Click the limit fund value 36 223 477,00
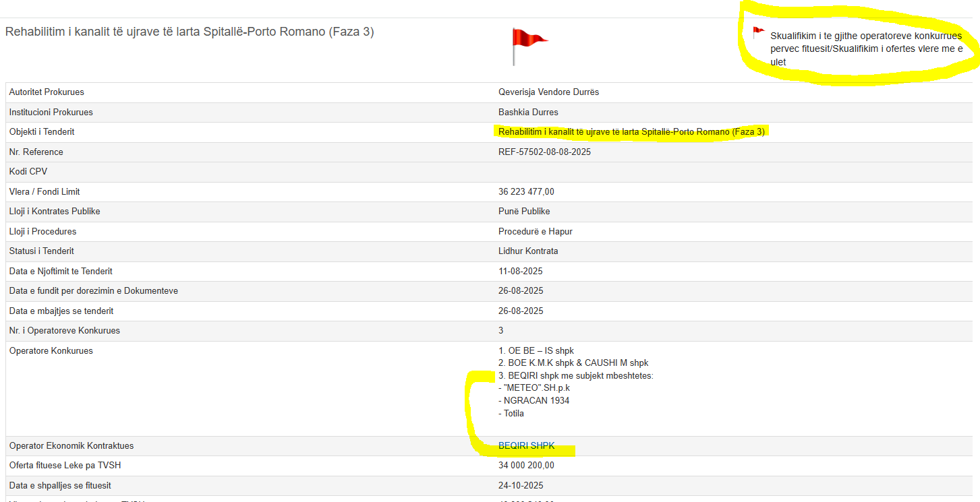The width and height of the screenshot is (980, 502). (526, 192)
